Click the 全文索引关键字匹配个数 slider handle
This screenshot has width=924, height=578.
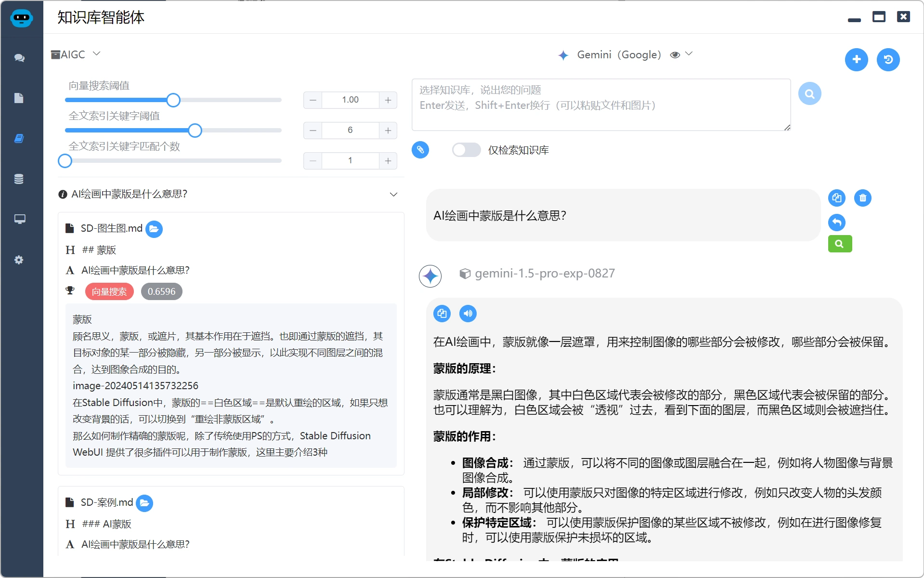tap(65, 161)
